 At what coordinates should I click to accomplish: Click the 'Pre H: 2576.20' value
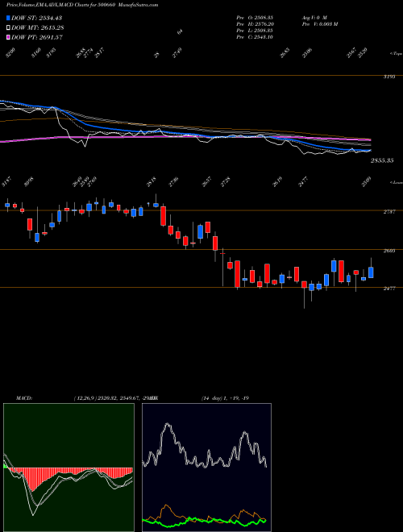point(256,24)
